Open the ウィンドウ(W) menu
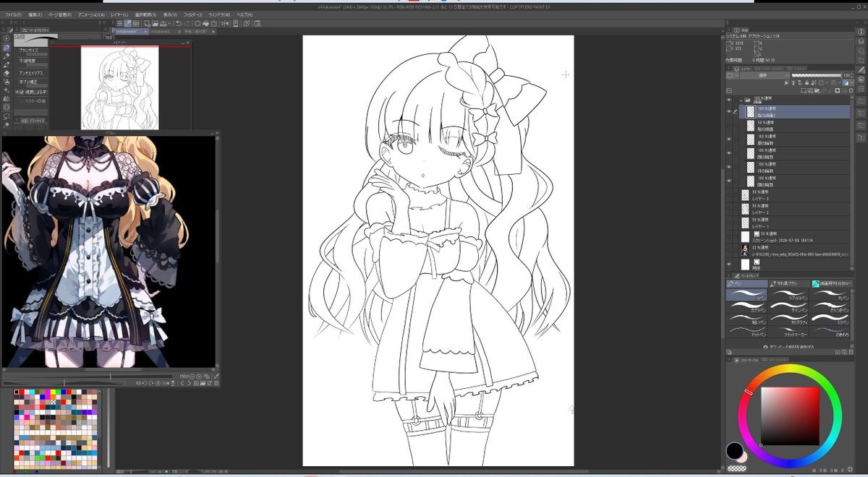This screenshot has width=868, height=477. (219, 14)
